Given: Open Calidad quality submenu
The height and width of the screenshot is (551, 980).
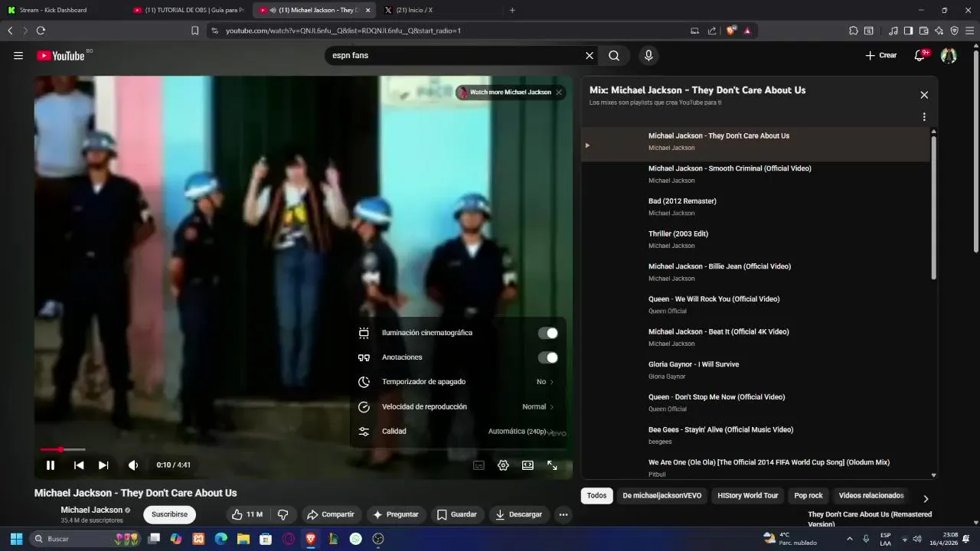Looking at the screenshot, I should pyautogui.click(x=457, y=431).
